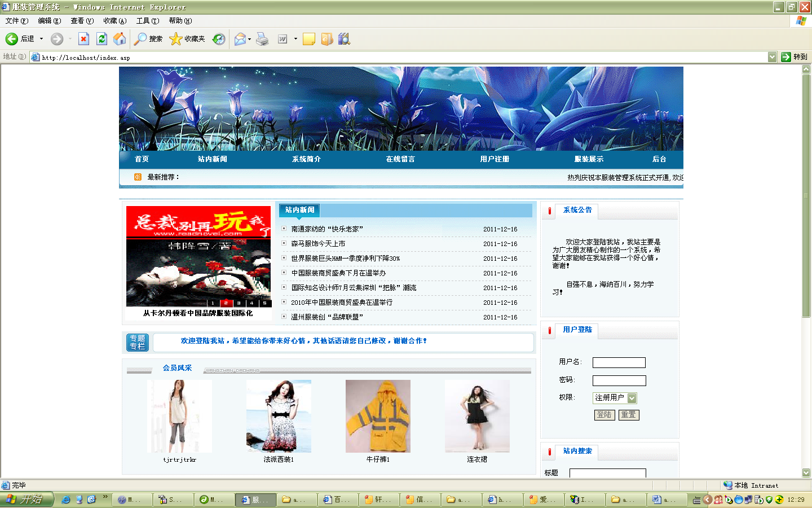Open the Mail envelope toolbar icon
Image resolution: width=812 pixels, height=508 pixels.
240,39
